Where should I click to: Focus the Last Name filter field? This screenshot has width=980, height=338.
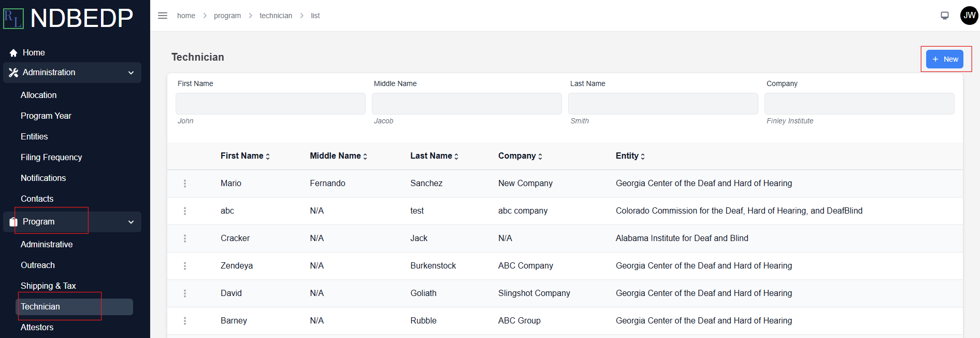663,104
